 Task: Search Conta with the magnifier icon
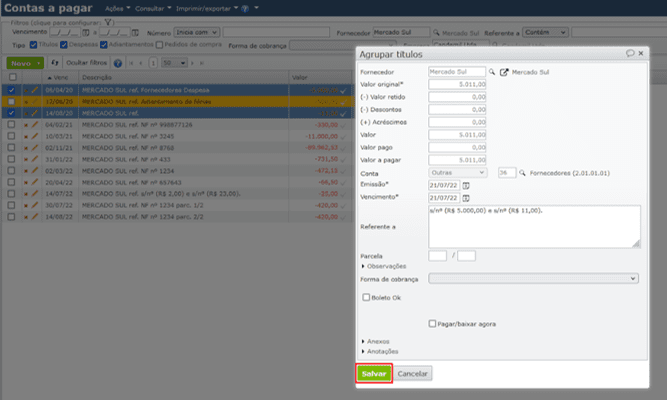pos(522,173)
